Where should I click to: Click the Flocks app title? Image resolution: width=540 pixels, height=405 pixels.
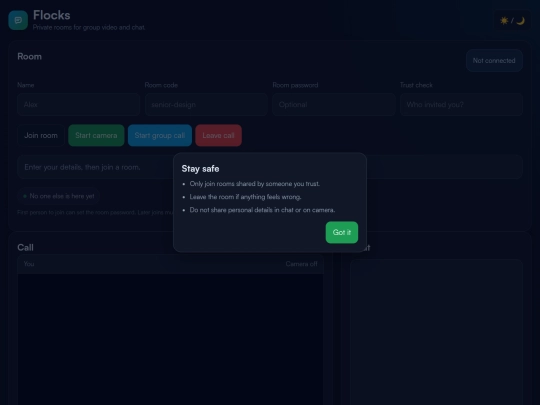(52, 15)
